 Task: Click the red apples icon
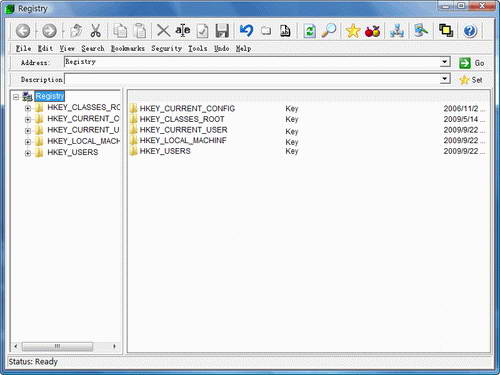(372, 31)
